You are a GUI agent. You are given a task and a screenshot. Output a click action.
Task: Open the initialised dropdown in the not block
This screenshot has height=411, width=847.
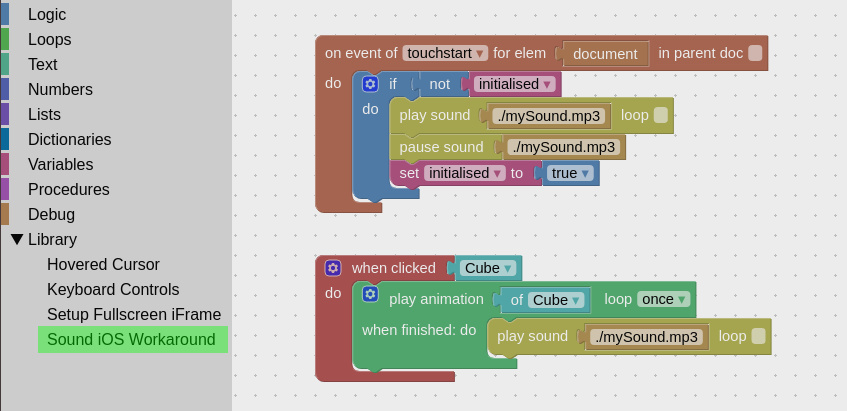tap(515, 84)
